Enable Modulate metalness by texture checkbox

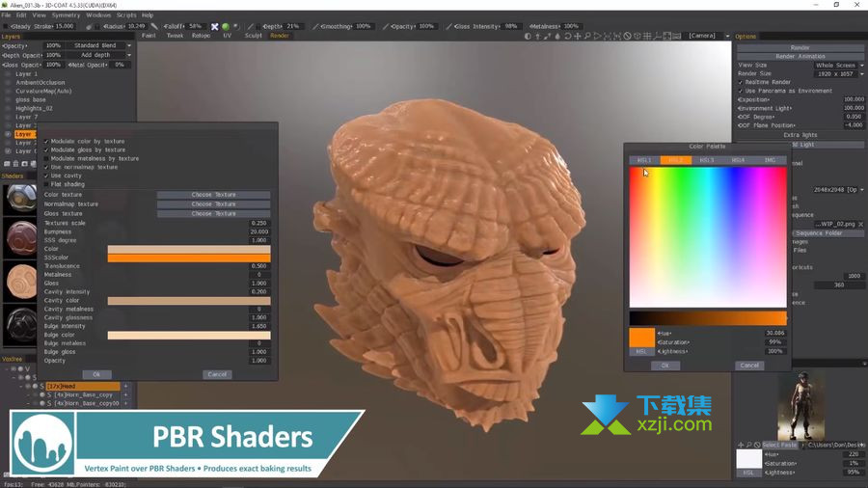pyautogui.click(x=46, y=159)
